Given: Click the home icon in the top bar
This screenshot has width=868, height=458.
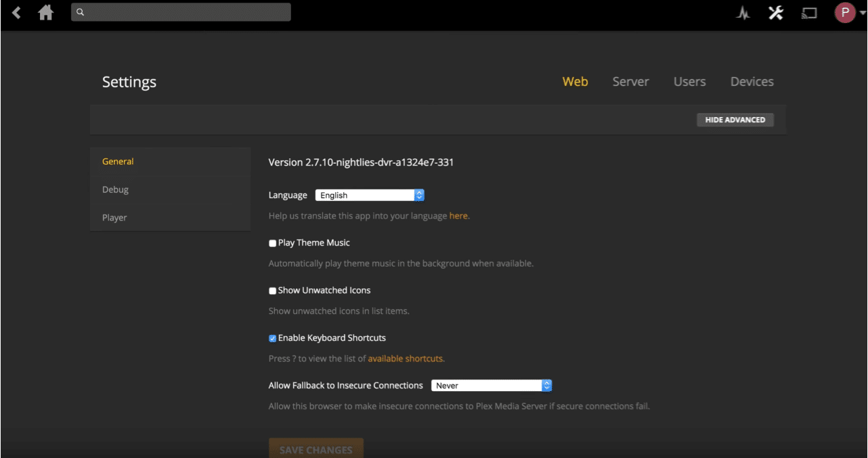Looking at the screenshot, I should 45,12.
